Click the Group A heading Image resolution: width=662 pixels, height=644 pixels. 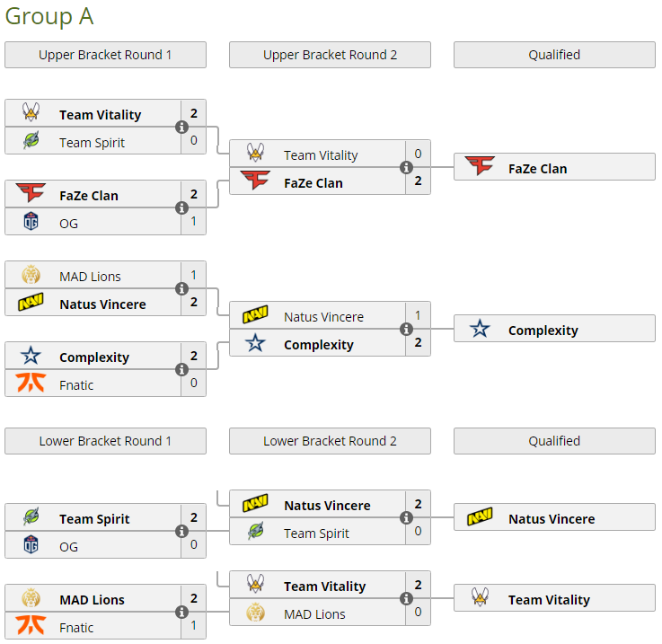[49, 16]
